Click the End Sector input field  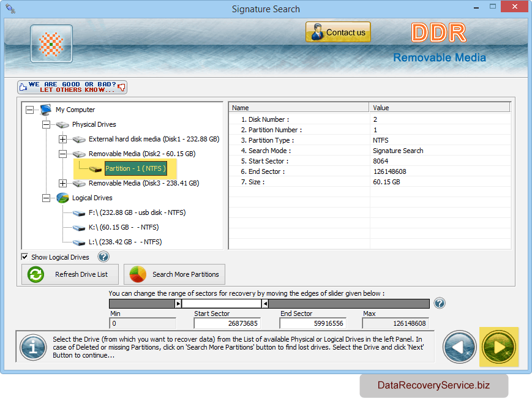pos(312,323)
